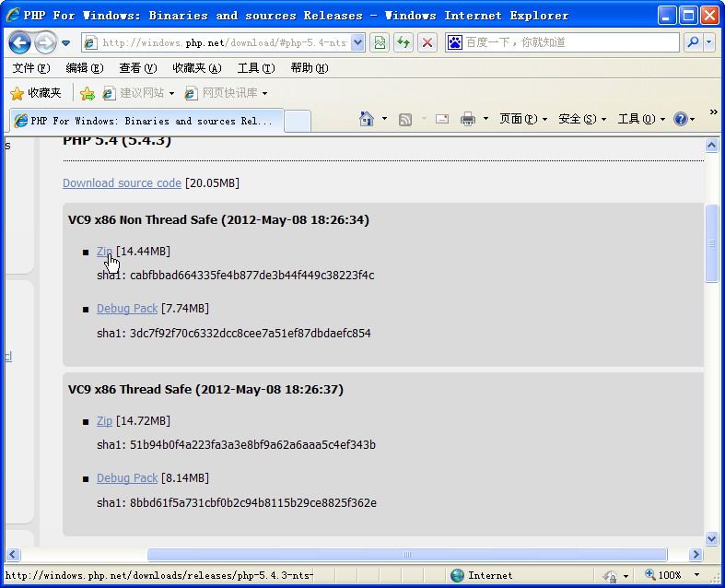Add page to favorites bar star icon

(x=88, y=93)
